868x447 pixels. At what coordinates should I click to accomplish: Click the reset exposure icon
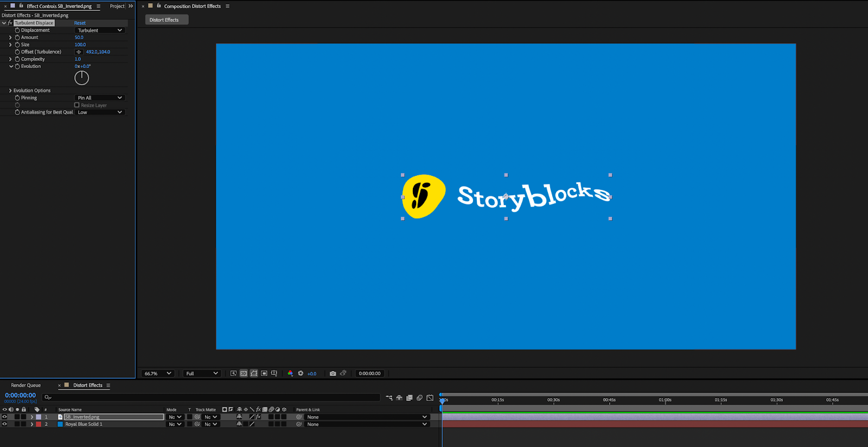click(x=301, y=373)
